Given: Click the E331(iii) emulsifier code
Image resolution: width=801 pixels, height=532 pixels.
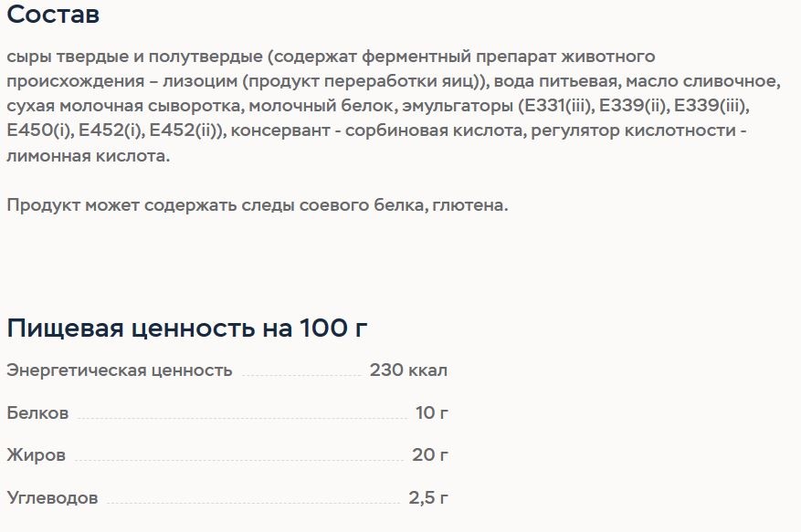Looking at the screenshot, I should [x=558, y=106].
